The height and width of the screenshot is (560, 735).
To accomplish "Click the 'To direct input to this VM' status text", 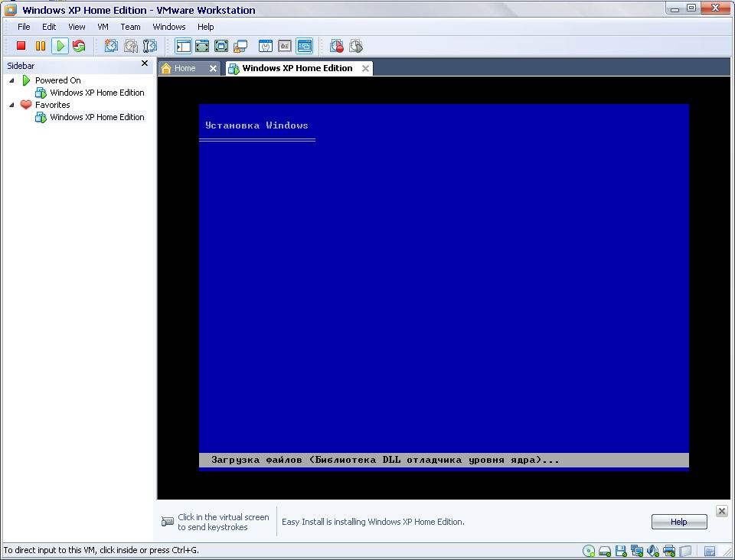I will 101,550.
